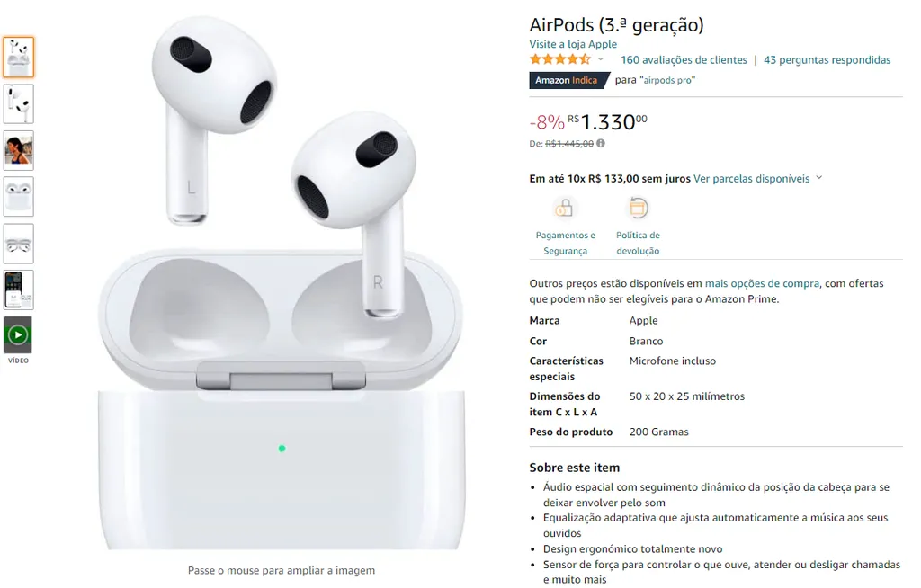Follow the mais opções de compra link

762,283
